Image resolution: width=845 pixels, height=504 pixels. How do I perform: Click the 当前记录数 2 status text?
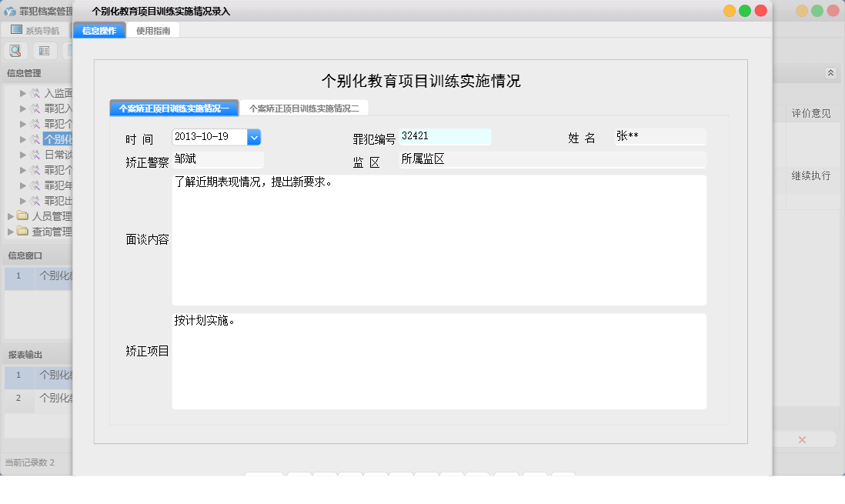pos(30,462)
